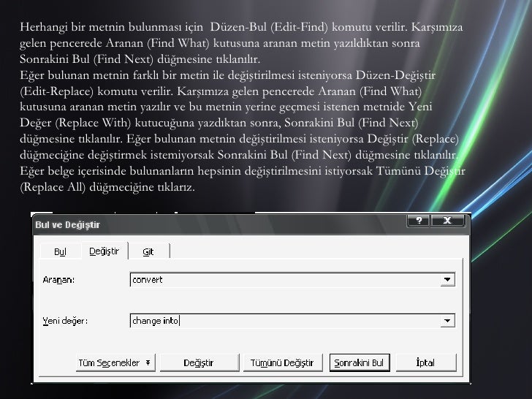Click the Yeni değer: label
The width and height of the screenshot is (532, 399).
click(x=65, y=321)
